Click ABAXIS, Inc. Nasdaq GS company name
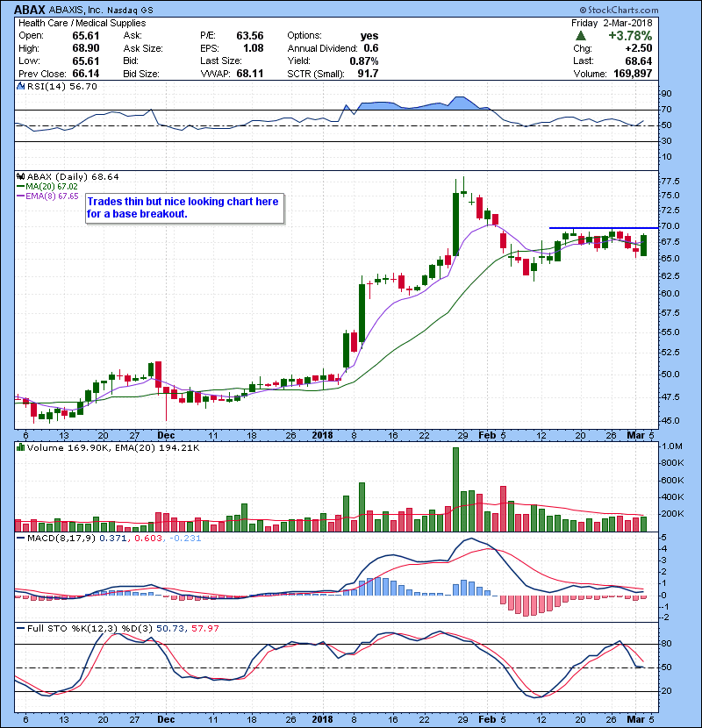This screenshot has height=728, width=702. (101, 11)
